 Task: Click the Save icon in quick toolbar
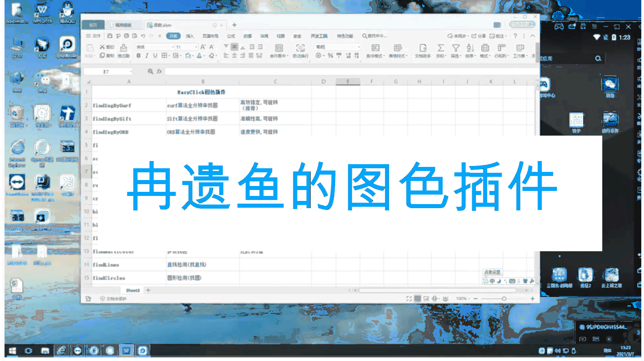coord(110,36)
